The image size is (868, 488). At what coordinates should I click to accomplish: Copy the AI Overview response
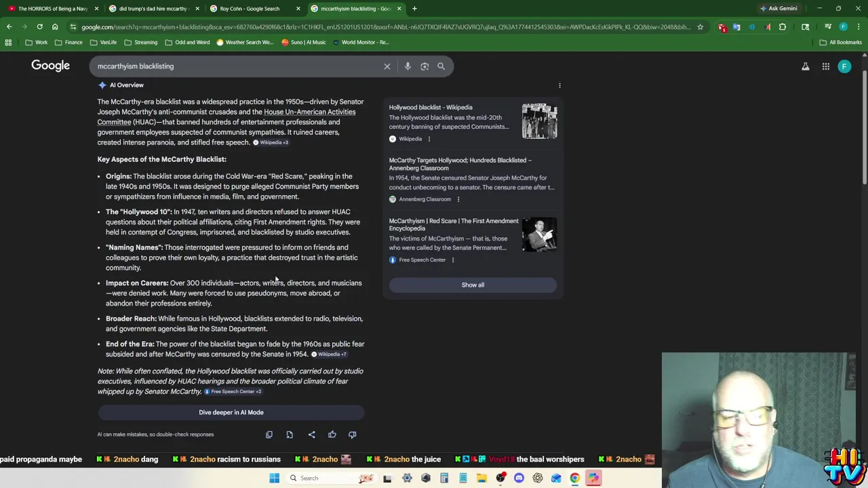(x=269, y=434)
